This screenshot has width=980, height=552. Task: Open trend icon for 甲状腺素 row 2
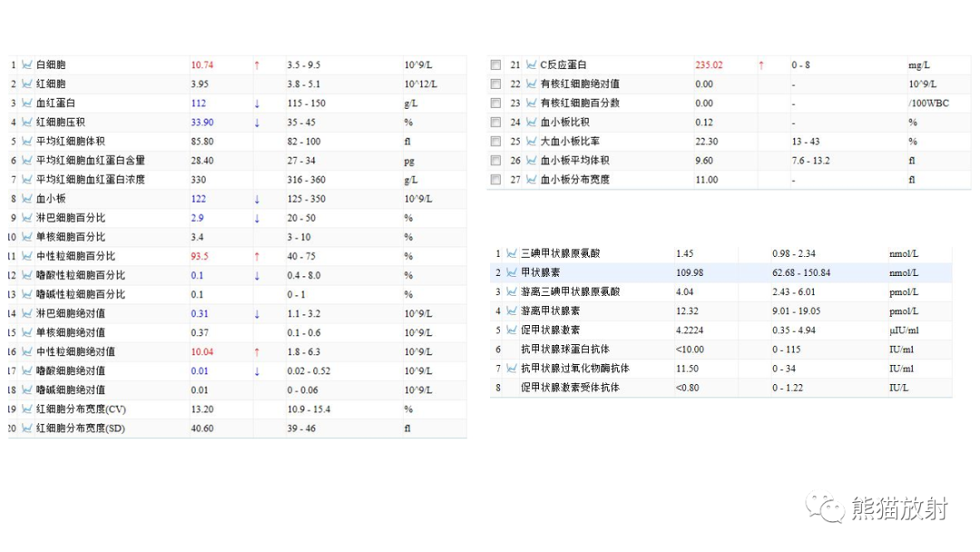click(x=512, y=272)
